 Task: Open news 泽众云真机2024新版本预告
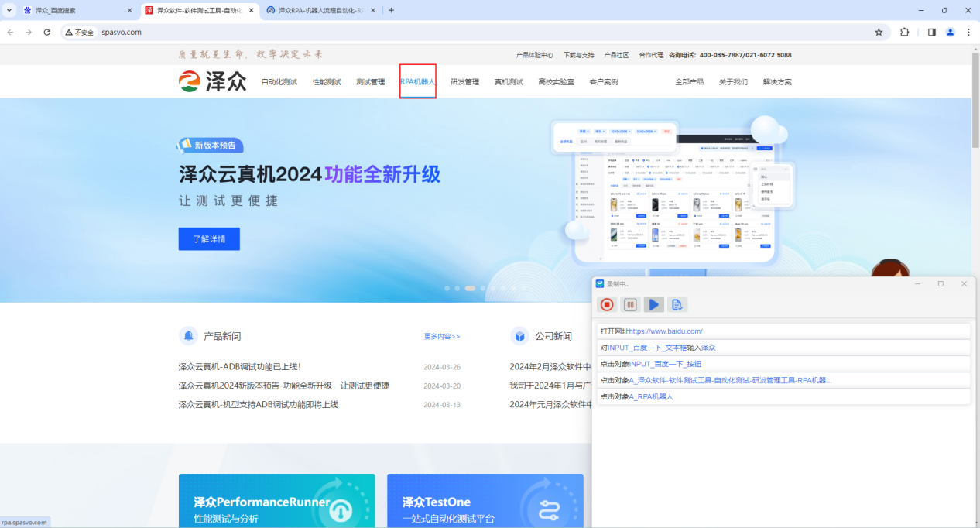(x=284, y=386)
